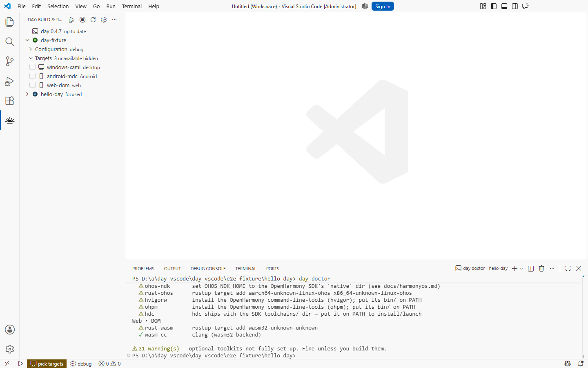
Task: Click pick targets in status bar
Action: [x=47, y=364]
